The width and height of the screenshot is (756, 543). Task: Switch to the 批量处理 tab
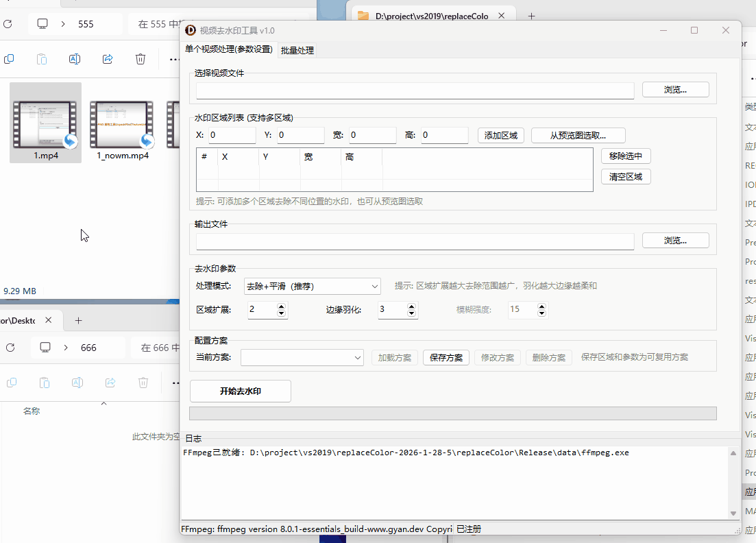(x=297, y=50)
